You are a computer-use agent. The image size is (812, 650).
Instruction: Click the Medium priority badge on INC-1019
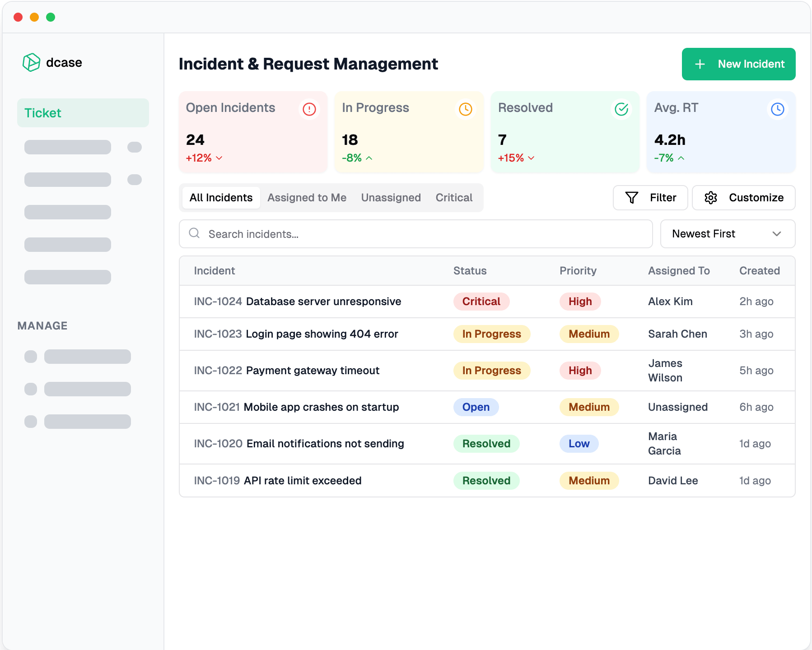coord(589,481)
